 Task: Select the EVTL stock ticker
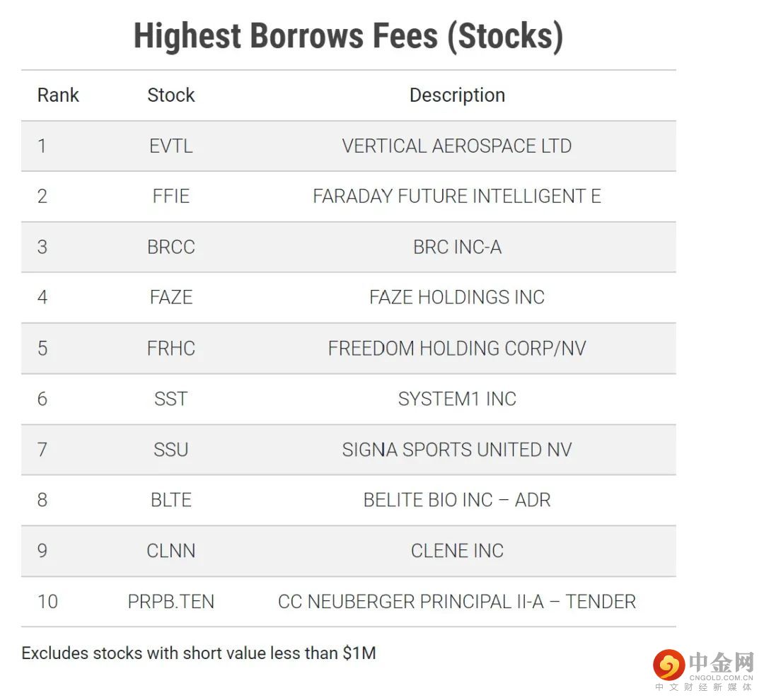click(170, 146)
